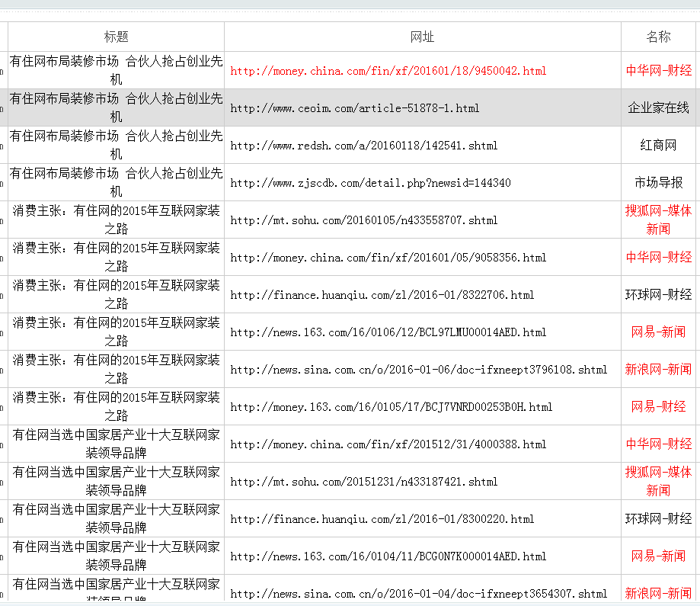Open the www.zjscdb.com newsid=144340 URL
This screenshot has width=700, height=606.
(x=370, y=183)
